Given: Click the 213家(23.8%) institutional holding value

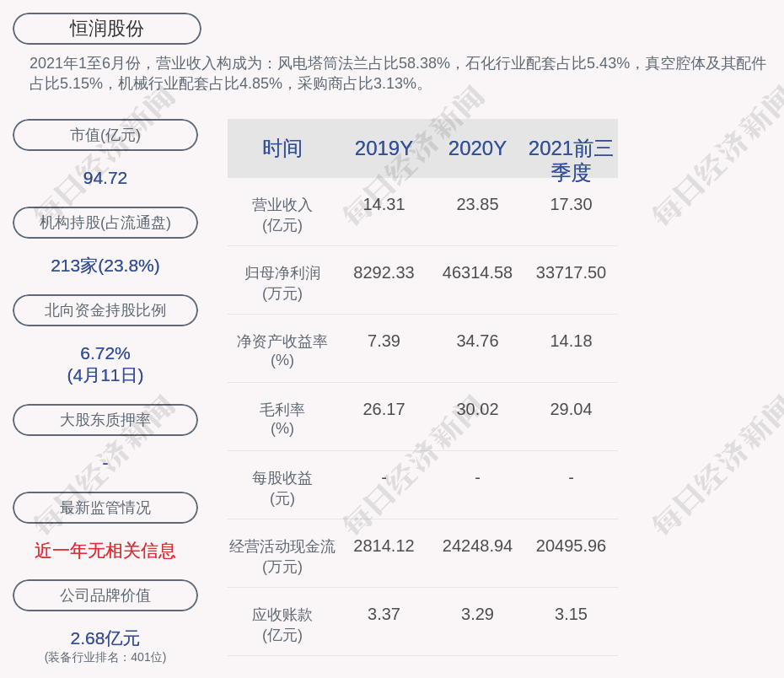Looking at the screenshot, I should click(105, 266).
